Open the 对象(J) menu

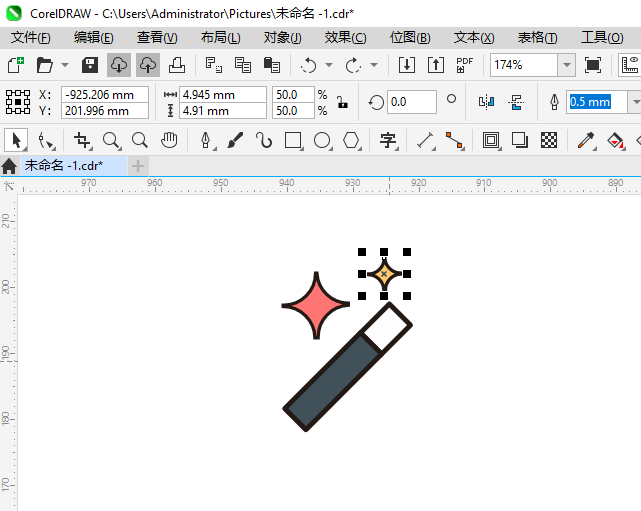pyautogui.click(x=283, y=38)
